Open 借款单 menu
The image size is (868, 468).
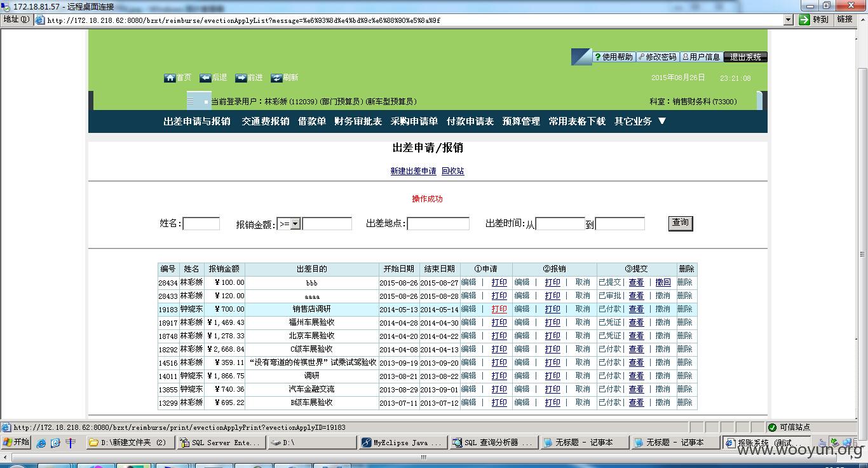pos(312,121)
